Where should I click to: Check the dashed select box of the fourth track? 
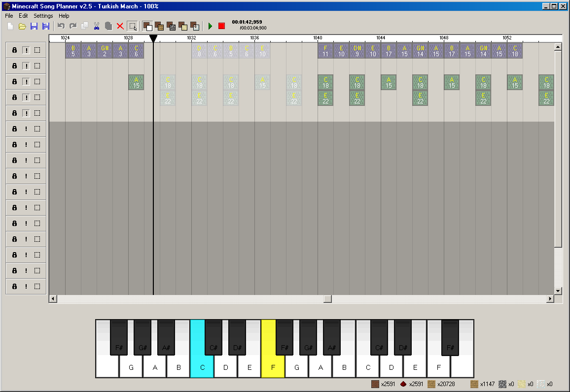click(x=37, y=98)
